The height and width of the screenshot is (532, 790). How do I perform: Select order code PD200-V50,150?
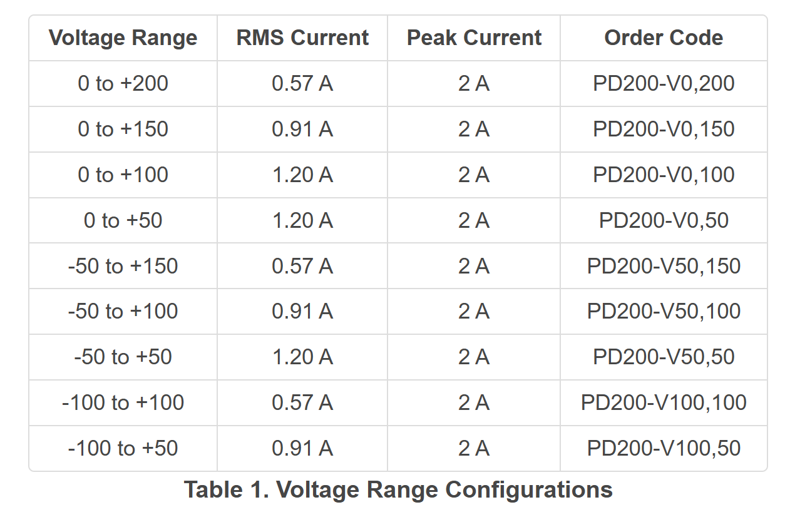664,266
